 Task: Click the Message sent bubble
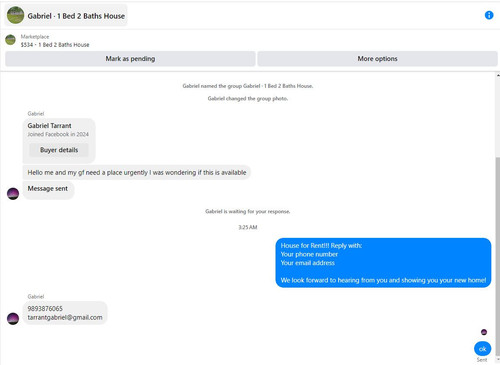click(x=48, y=190)
